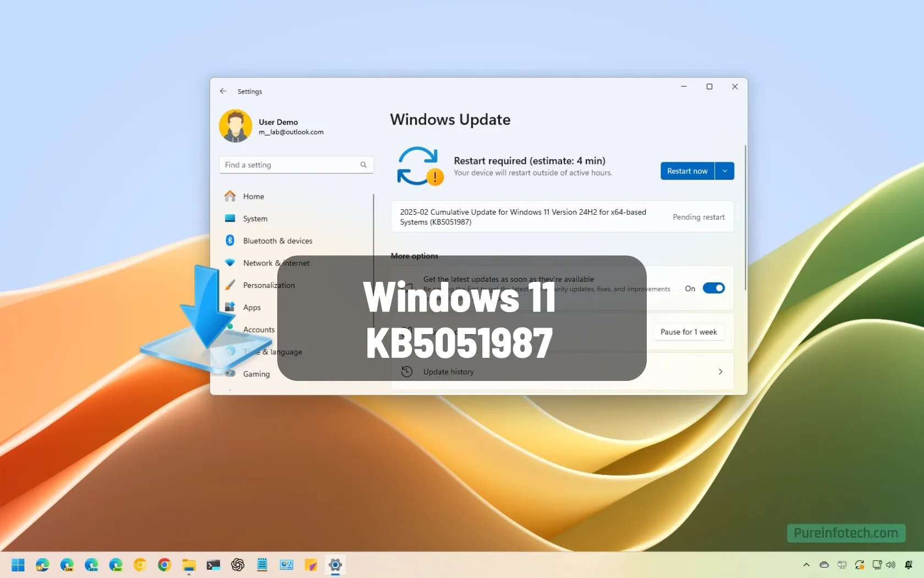
Task: Open File Explorer from the taskbar
Action: tap(189, 565)
